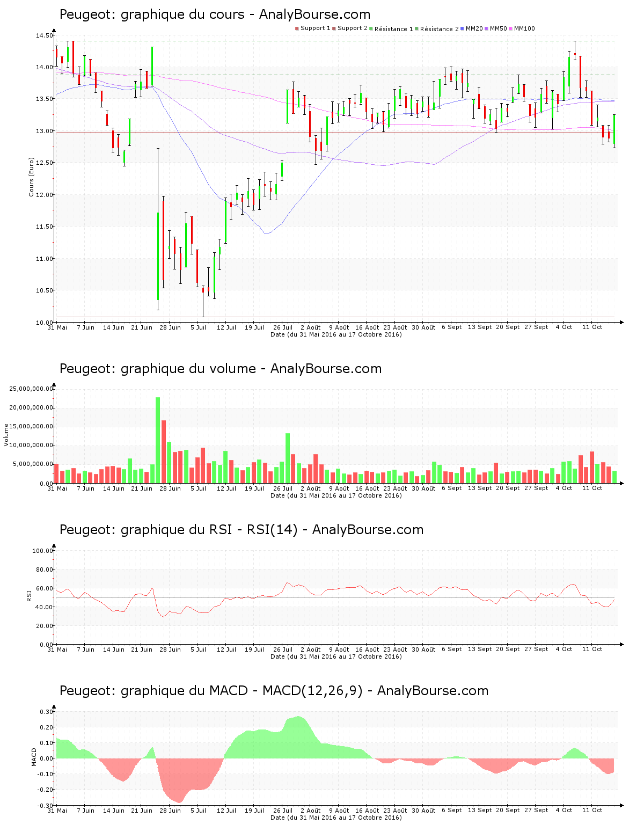This screenshot has width=644, height=832.
Task: Click the 'Volume' vertical axis title
Action: 6,435
